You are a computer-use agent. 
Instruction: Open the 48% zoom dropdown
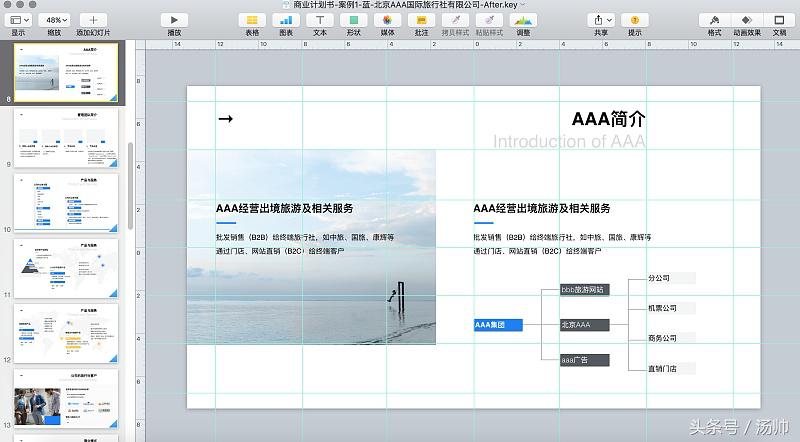54,20
